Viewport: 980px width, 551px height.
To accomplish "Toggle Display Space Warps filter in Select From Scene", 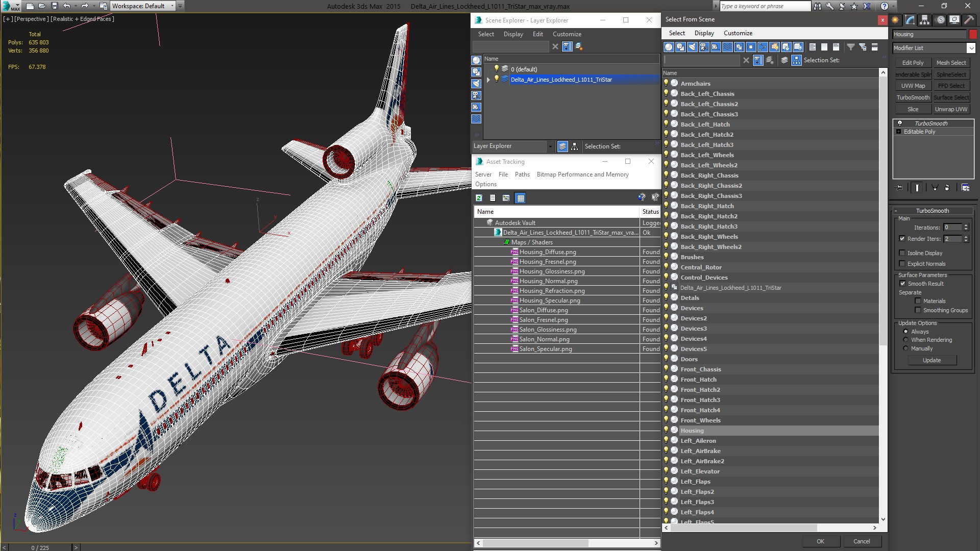I will point(727,47).
